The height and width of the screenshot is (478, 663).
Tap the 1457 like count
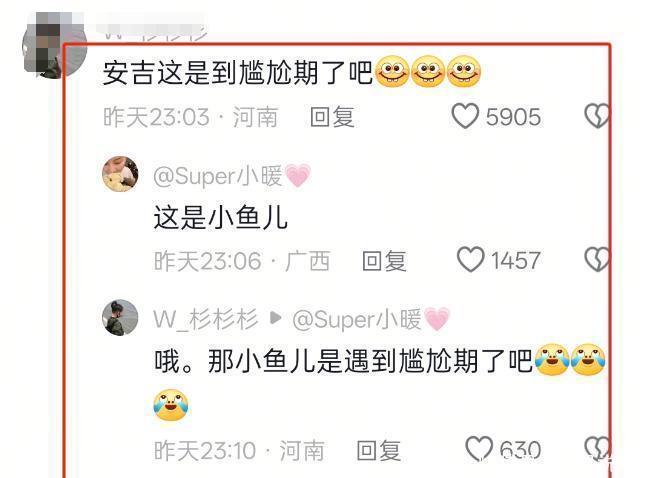(x=515, y=261)
